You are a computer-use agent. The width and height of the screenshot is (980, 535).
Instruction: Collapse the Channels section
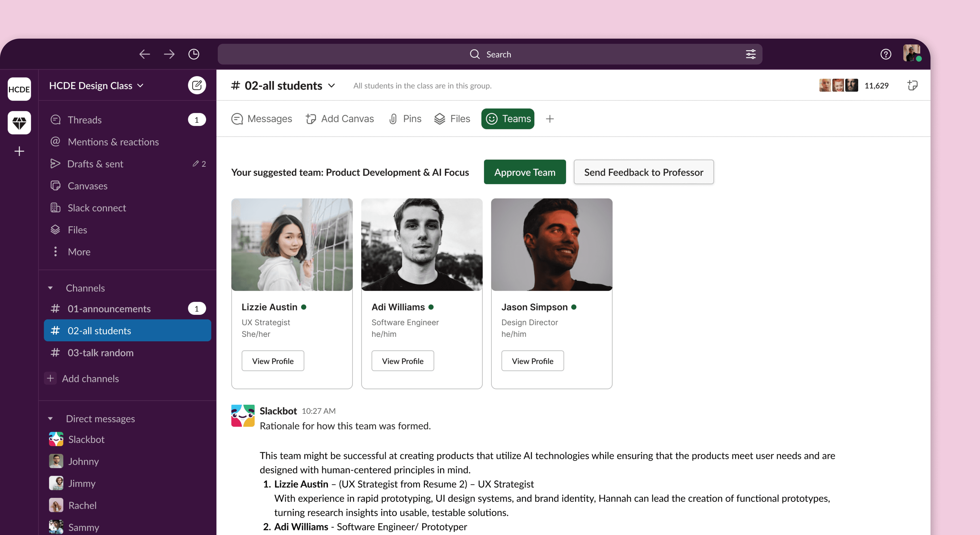pyautogui.click(x=50, y=288)
